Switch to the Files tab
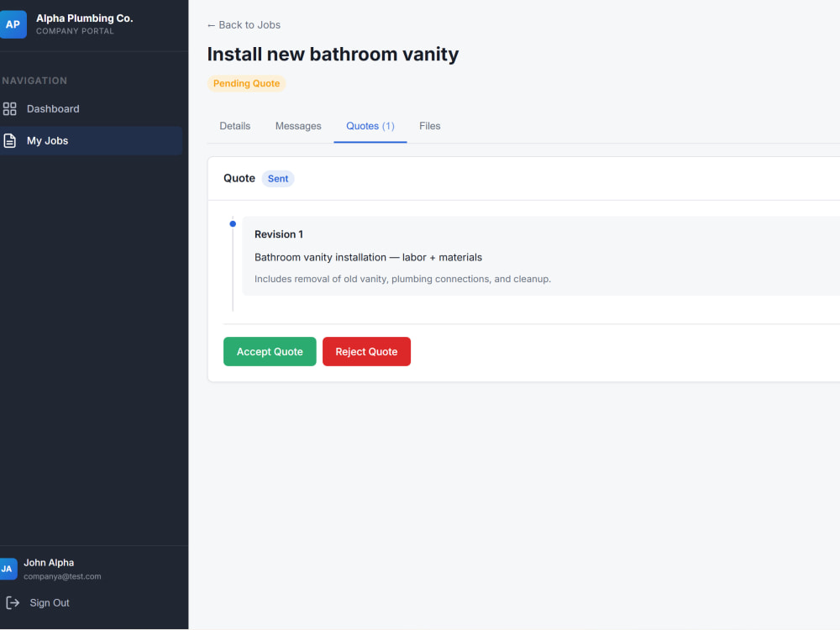Screen dimensions: 840x630 (429, 126)
